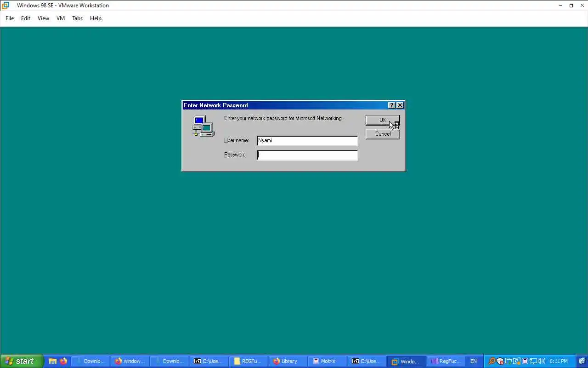Focus the Password input field
This screenshot has width=588, height=368.
click(x=307, y=155)
